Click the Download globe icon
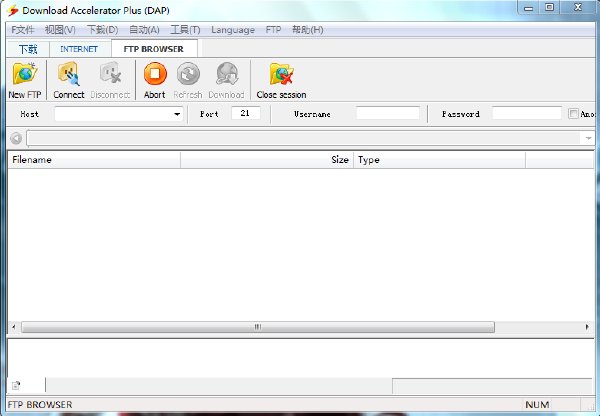Viewport: 600px width, 416px height. tap(227, 73)
